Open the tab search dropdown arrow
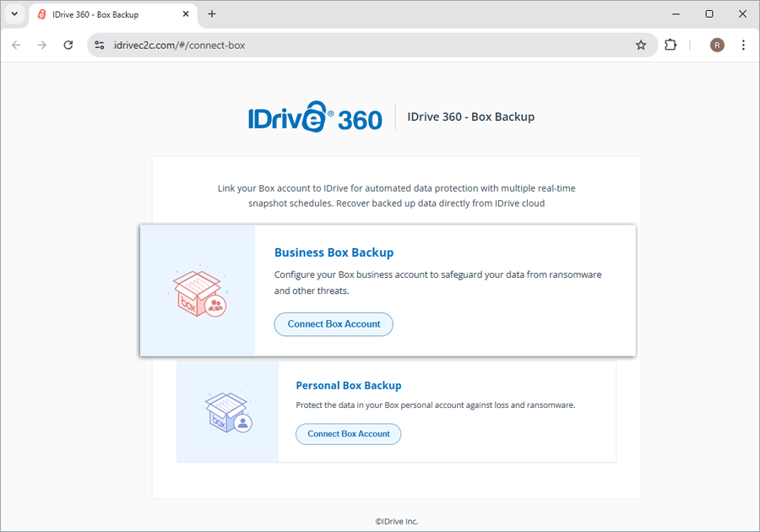This screenshot has height=532, width=760. pos(14,14)
